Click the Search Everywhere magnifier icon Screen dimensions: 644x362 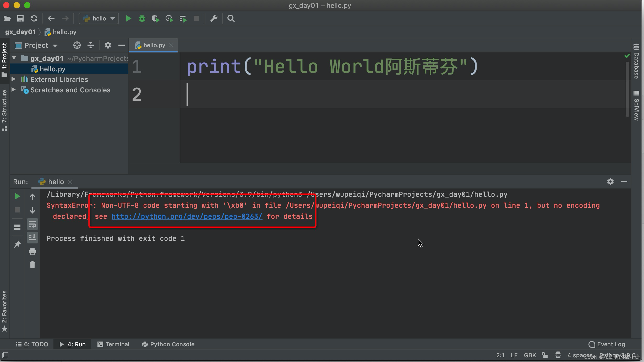click(x=231, y=18)
